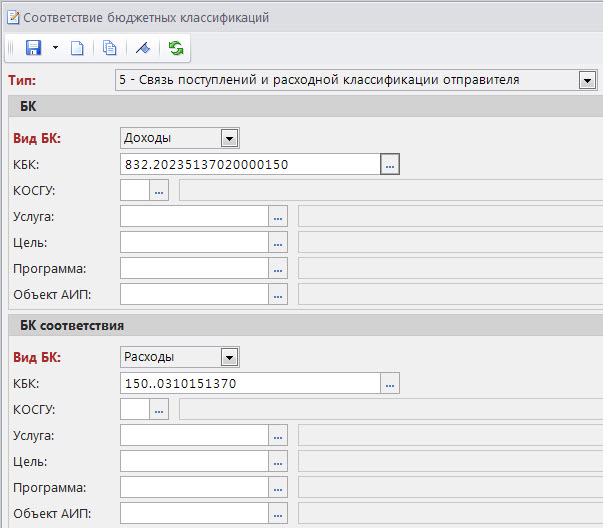The height and width of the screenshot is (528, 603).
Task: Open the Услуга lookup in БК section
Action: pyautogui.click(x=279, y=216)
